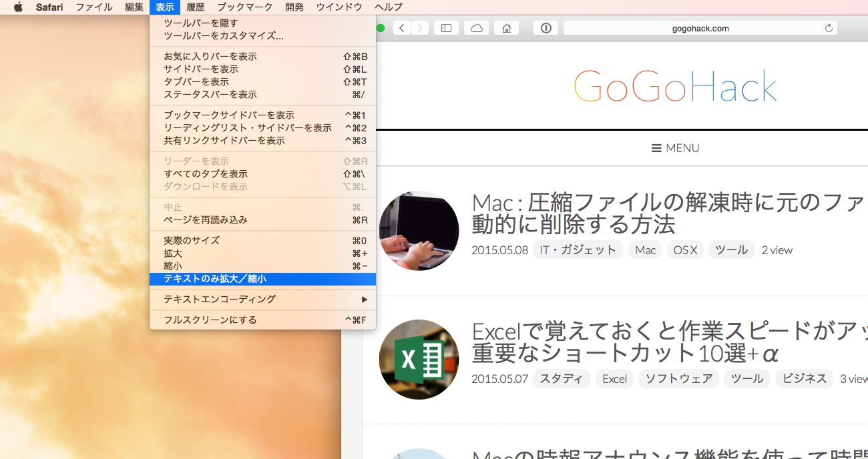The image size is (868, 459).
Task: Open the MENU hamburger on the page
Action: pos(675,148)
